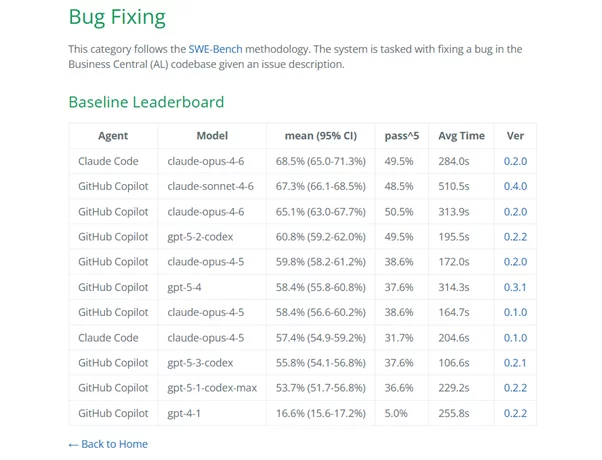602x460 pixels.
Task: Click the mean (95% CI) column header
Action: coord(320,136)
